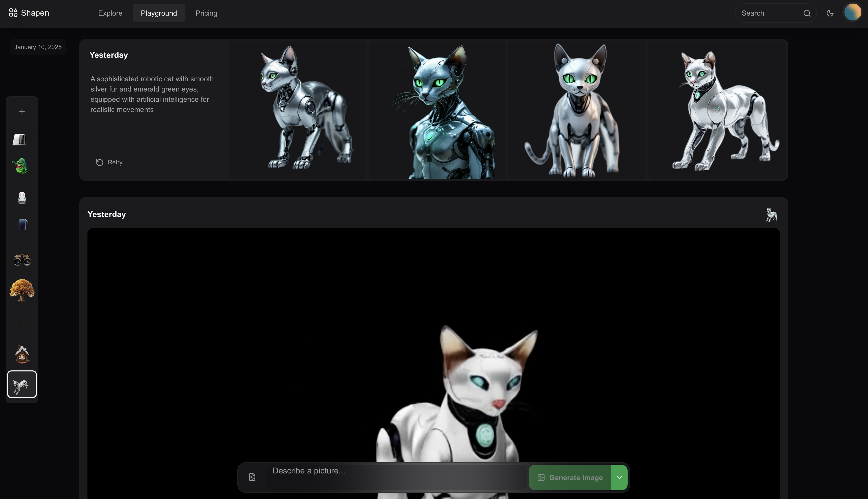Image resolution: width=868 pixels, height=499 pixels.
Task: Open the dark teal humanoid cat image
Action: coord(437,110)
